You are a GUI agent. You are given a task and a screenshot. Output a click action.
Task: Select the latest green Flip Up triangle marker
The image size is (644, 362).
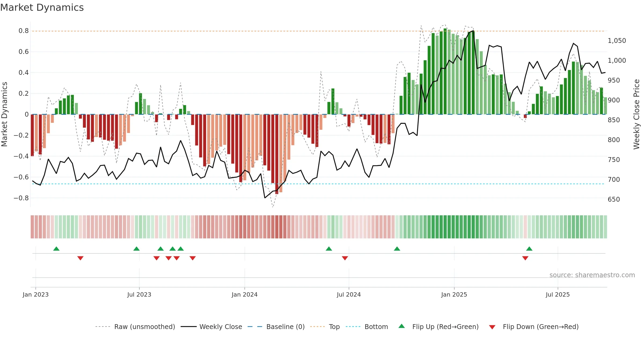(529, 249)
